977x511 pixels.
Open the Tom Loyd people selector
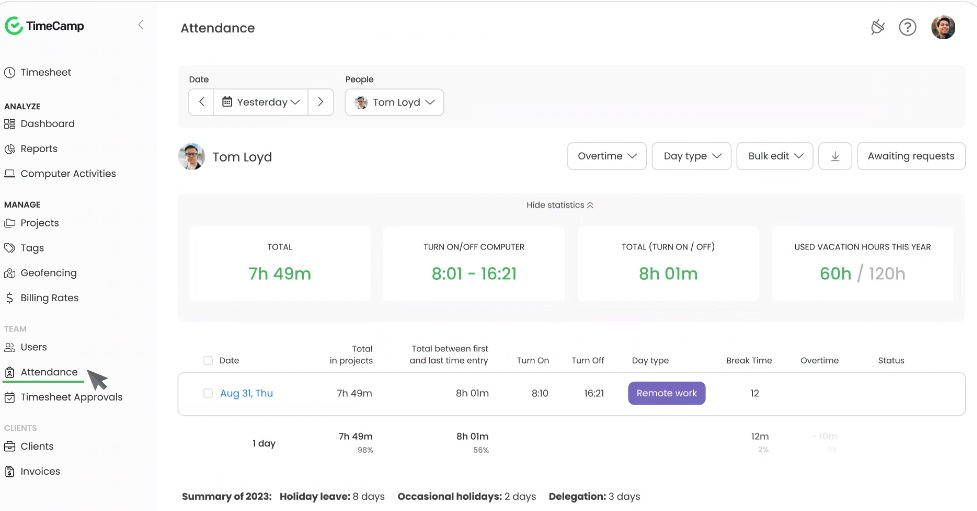395,102
